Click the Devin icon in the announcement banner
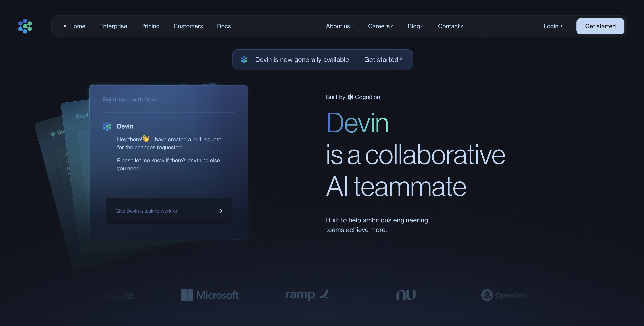 [x=244, y=60]
